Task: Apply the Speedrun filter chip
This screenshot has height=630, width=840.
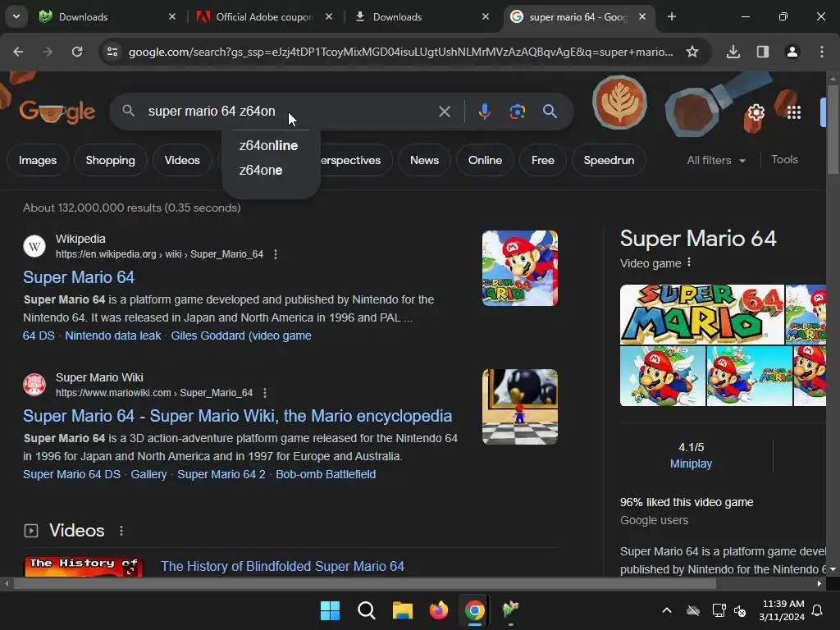Action: [609, 160]
